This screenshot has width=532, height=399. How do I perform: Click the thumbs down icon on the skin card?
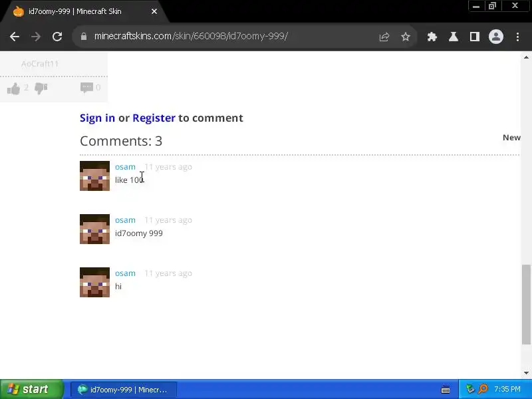click(41, 88)
